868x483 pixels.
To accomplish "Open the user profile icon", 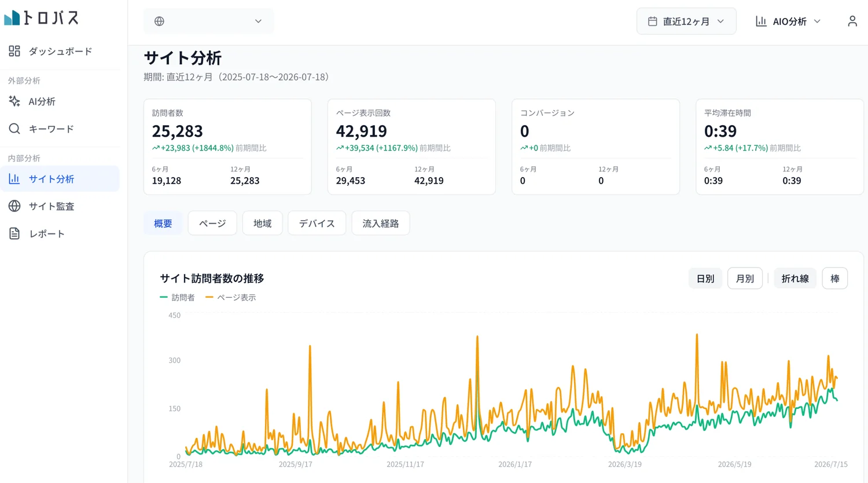I will pyautogui.click(x=852, y=21).
